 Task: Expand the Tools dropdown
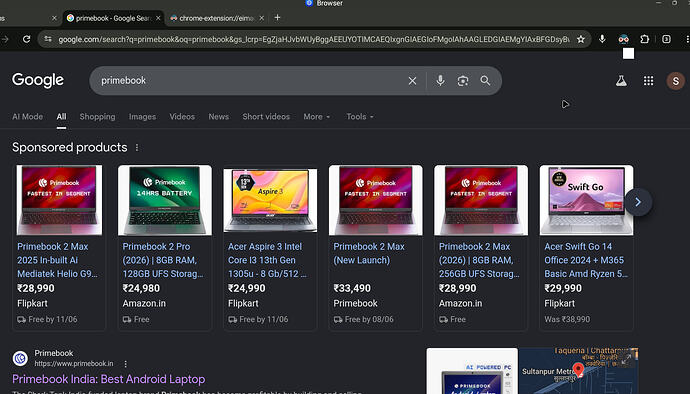point(360,117)
